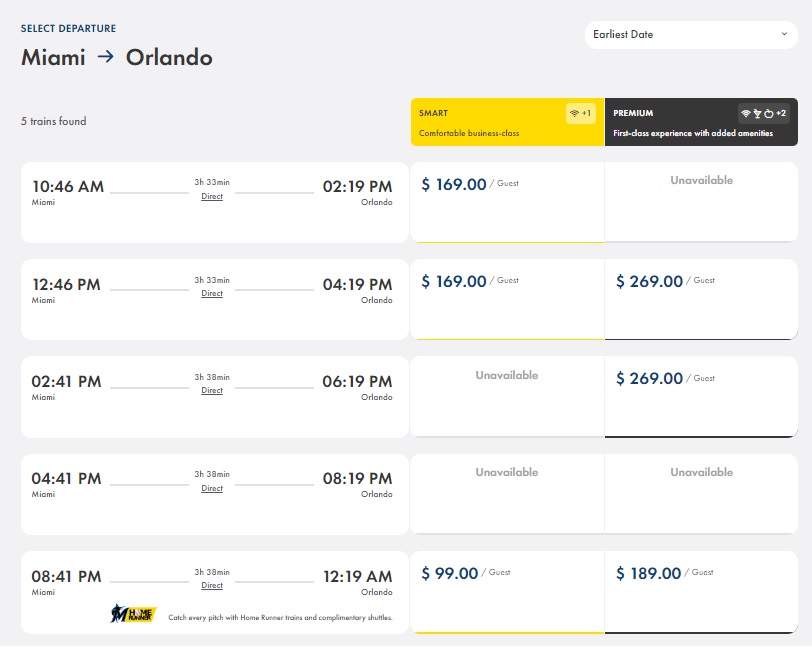The width and height of the screenshot is (812, 647).
Task: Choose $269.00 Premium fare for 02:41 PM train
Action: 701,397
